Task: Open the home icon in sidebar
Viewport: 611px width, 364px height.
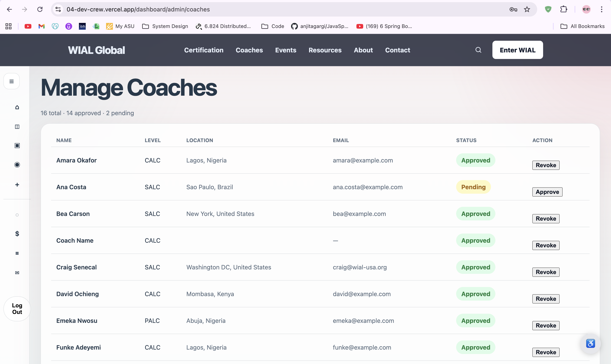Action: pos(17,107)
